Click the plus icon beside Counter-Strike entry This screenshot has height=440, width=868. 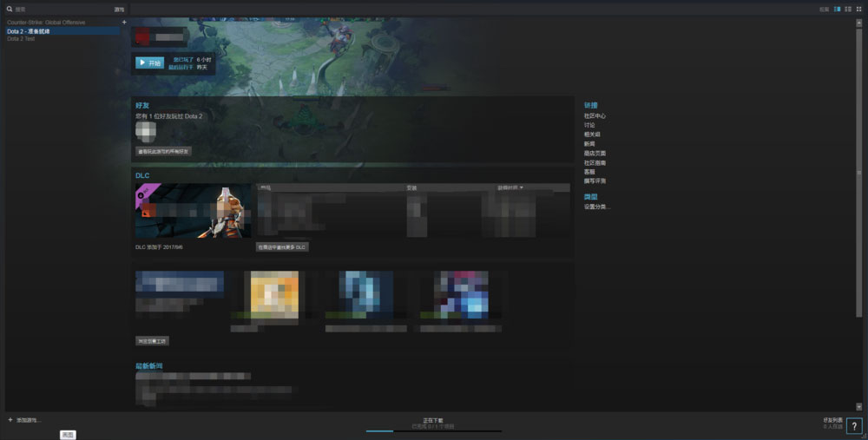(124, 23)
